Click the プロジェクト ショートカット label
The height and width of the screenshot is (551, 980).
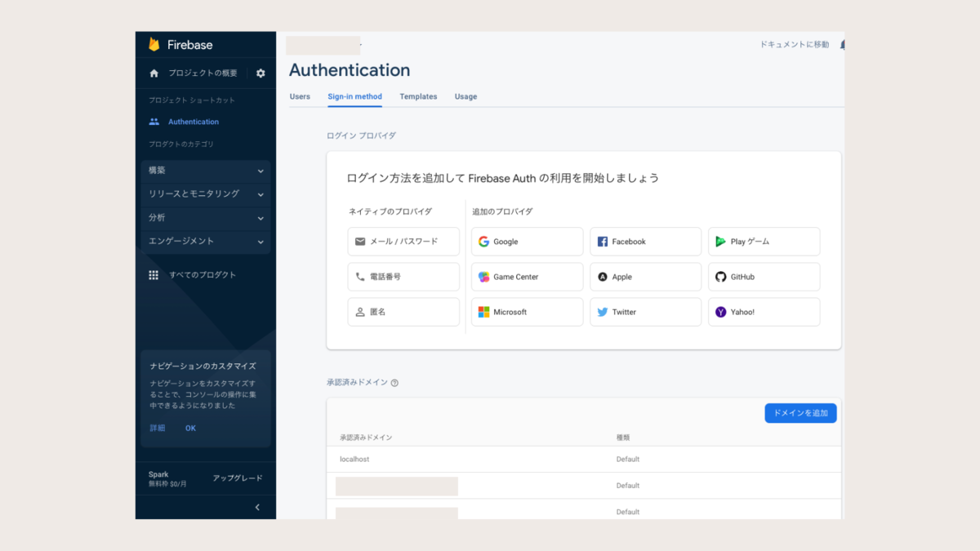tap(192, 100)
